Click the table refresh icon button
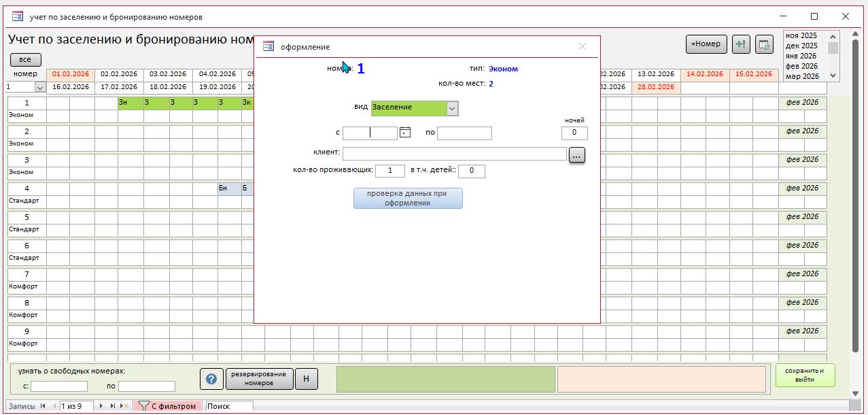The height and width of the screenshot is (415, 868). coord(764,44)
